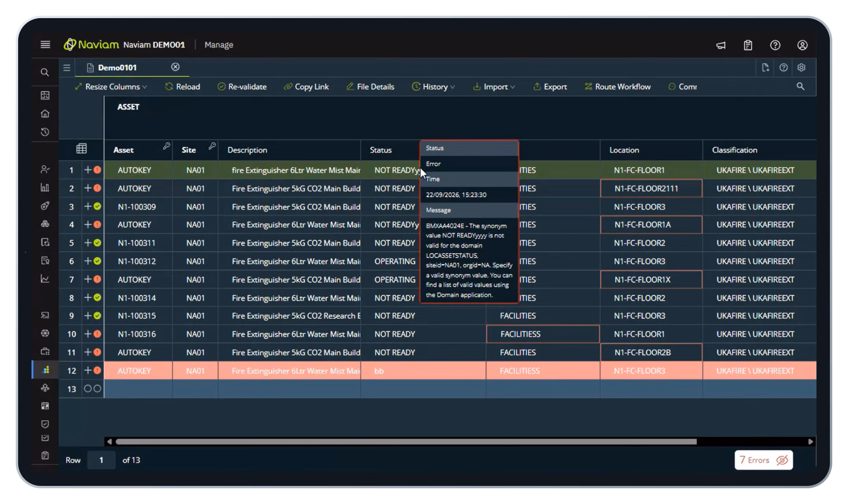Image resolution: width=848 pixels, height=504 pixels.
Task: Expand the History dropdown
Action: (433, 87)
